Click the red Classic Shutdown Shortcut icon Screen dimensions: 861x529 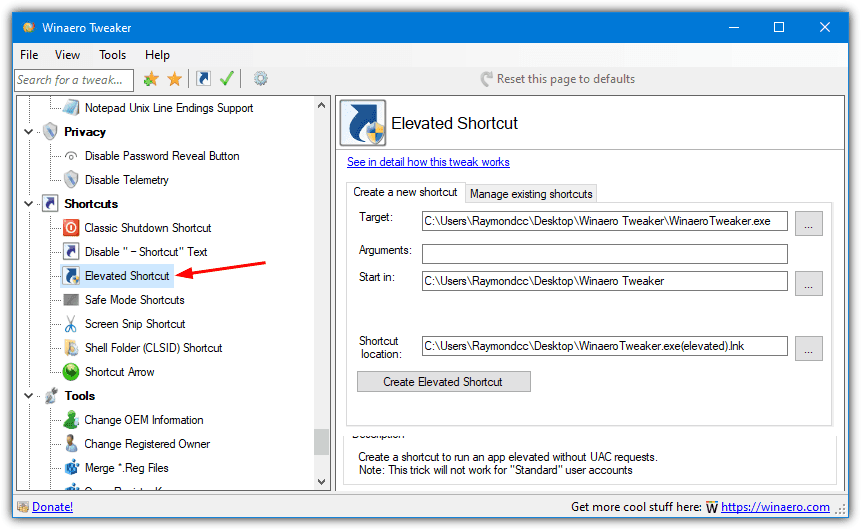click(71, 227)
